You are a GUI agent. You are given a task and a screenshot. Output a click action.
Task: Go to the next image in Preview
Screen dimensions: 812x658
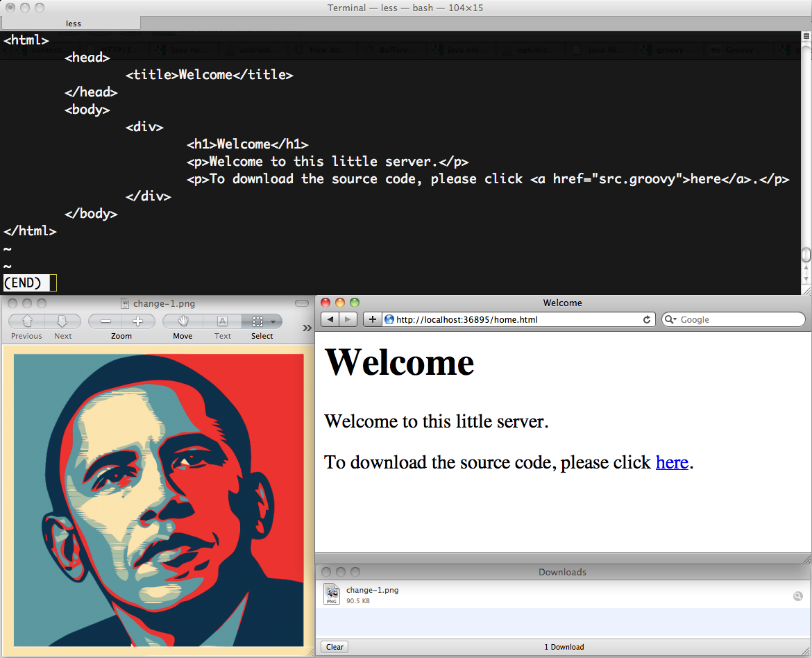coord(62,322)
